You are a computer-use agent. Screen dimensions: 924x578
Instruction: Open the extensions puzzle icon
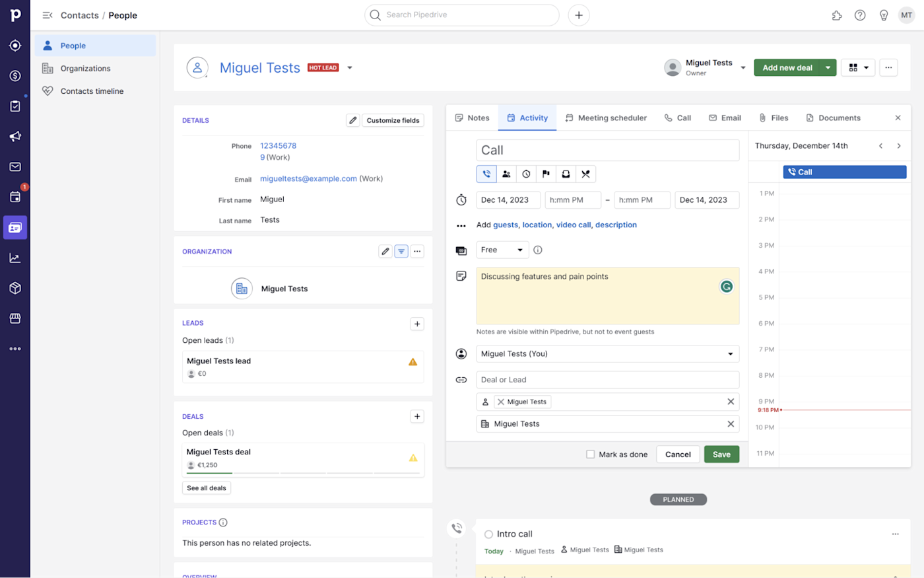pyautogui.click(x=837, y=15)
